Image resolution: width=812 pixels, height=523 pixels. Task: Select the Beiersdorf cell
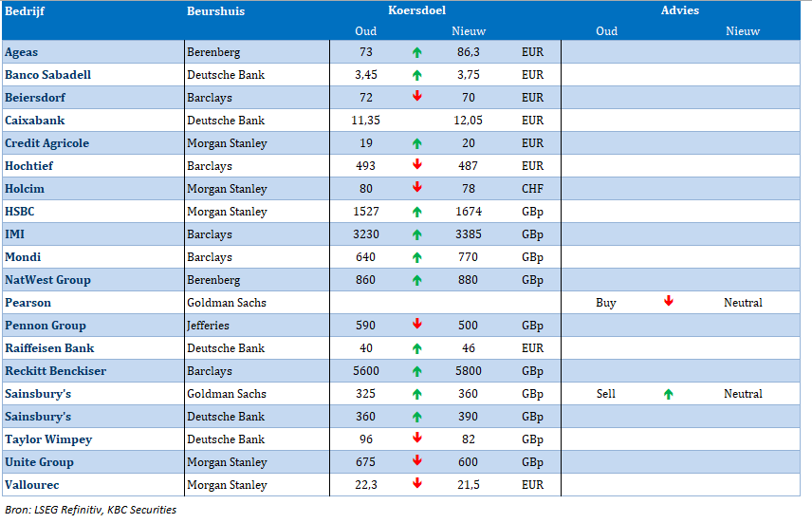point(35,98)
